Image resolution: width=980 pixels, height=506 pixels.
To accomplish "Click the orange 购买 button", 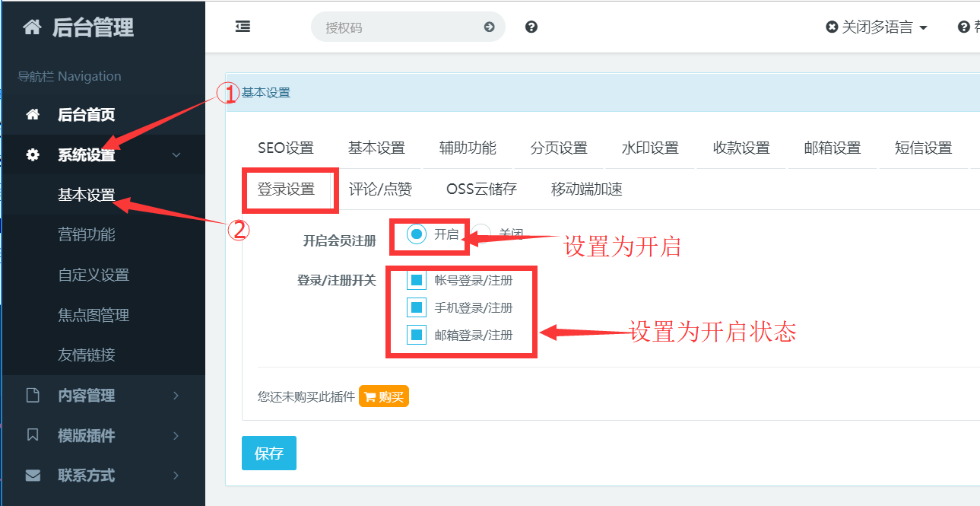I will [384, 396].
